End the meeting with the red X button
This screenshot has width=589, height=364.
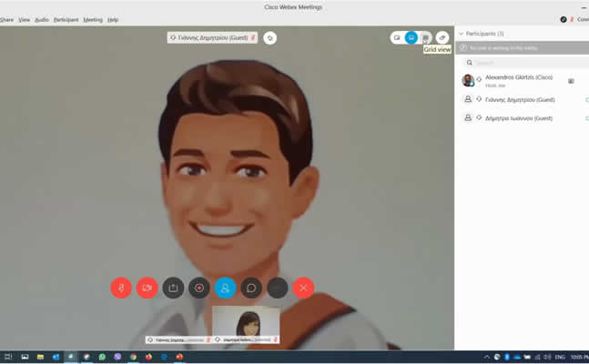point(303,288)
